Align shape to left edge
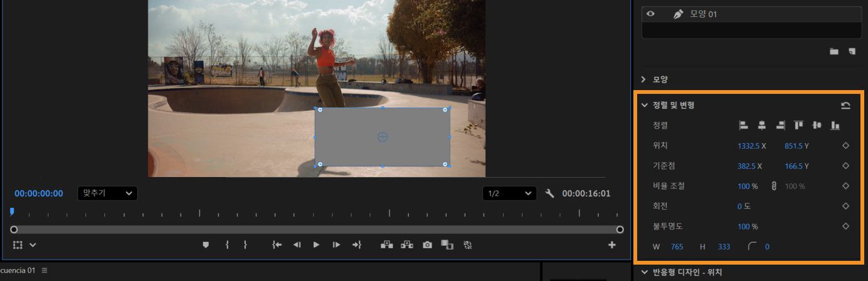This screenshot has width=868, height=281. tap(743, 125)
